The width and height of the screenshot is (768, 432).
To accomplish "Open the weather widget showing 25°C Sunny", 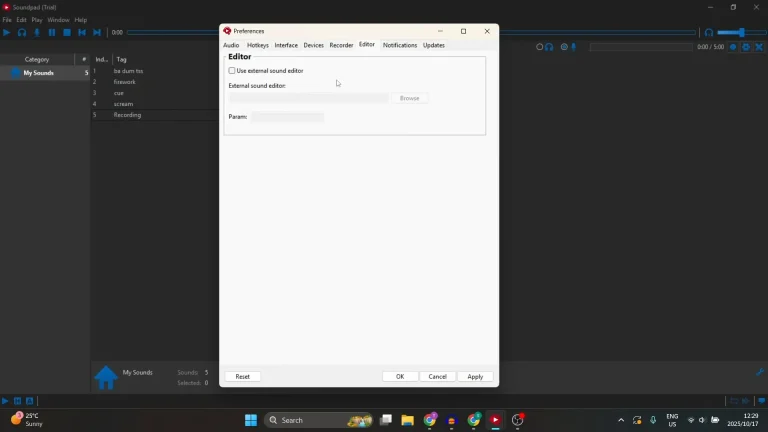I will [x=27, y=420].
